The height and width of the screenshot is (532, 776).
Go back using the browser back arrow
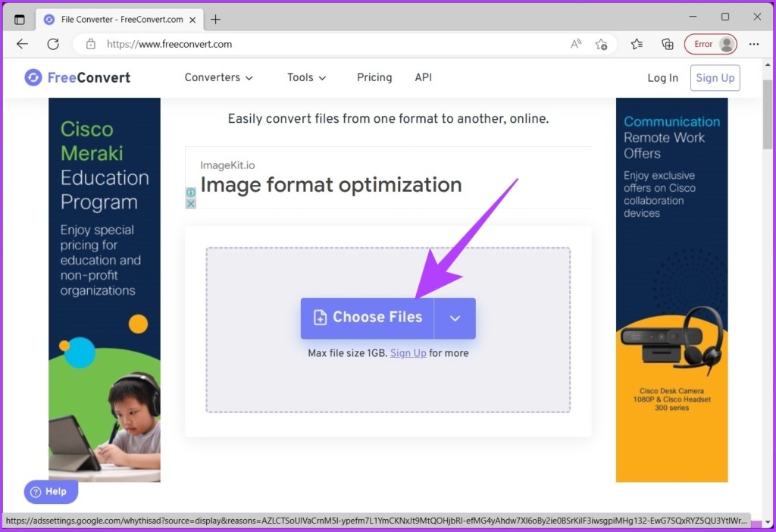pos(22,44)
